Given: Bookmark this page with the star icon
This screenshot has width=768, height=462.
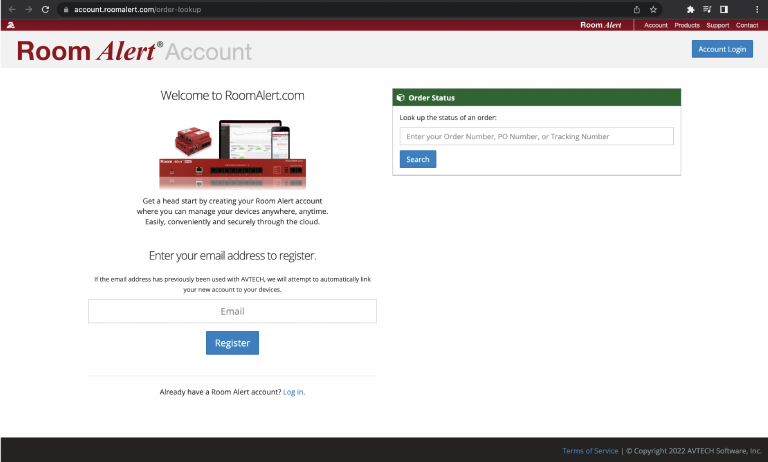Looking at the screenshot, I should 653,9.
